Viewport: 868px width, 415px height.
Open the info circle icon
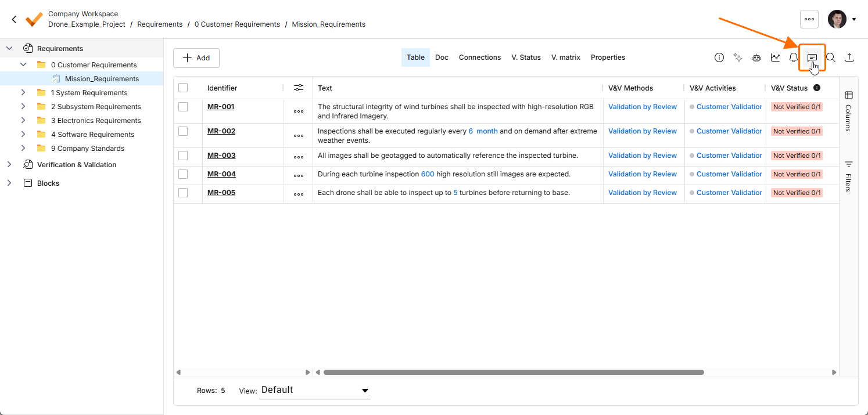719,57
